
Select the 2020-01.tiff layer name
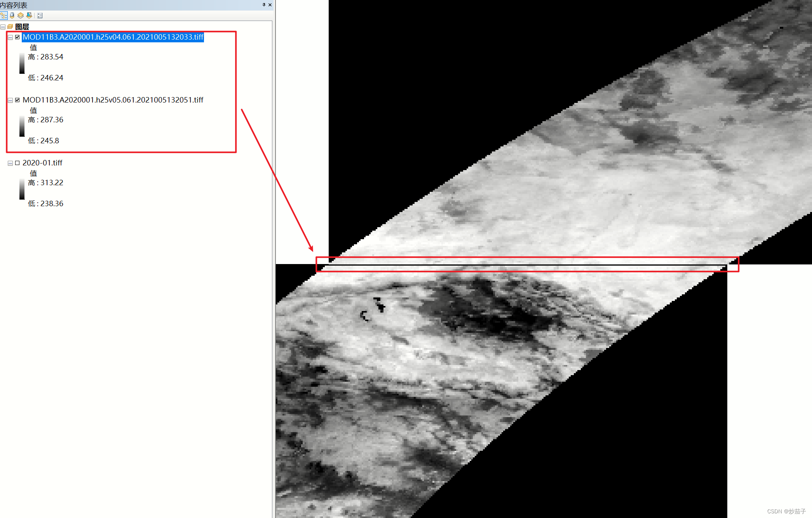(42, 163)
